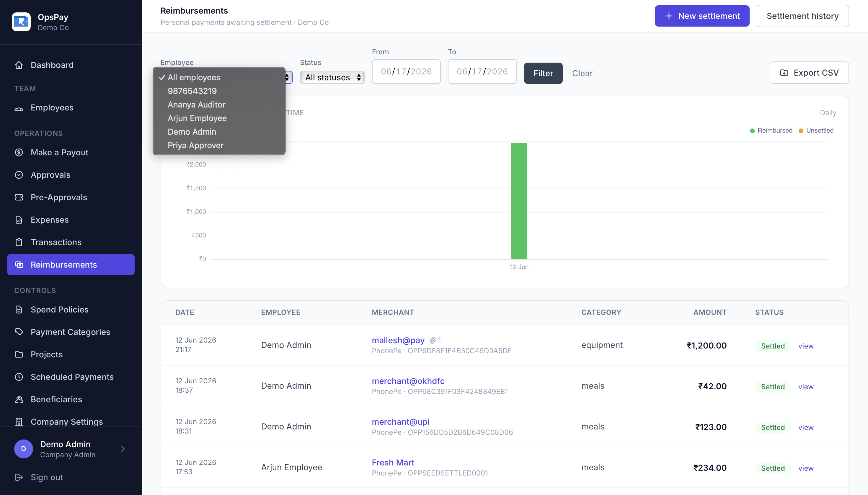Click the green 12 Jun chart bar

pos(519,201)
